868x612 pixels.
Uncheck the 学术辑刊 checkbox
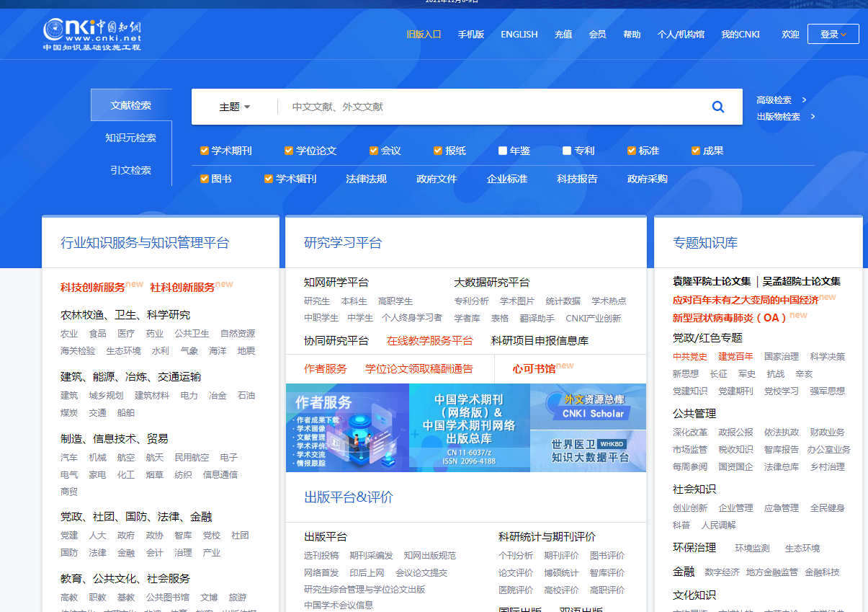coord(269,179)
